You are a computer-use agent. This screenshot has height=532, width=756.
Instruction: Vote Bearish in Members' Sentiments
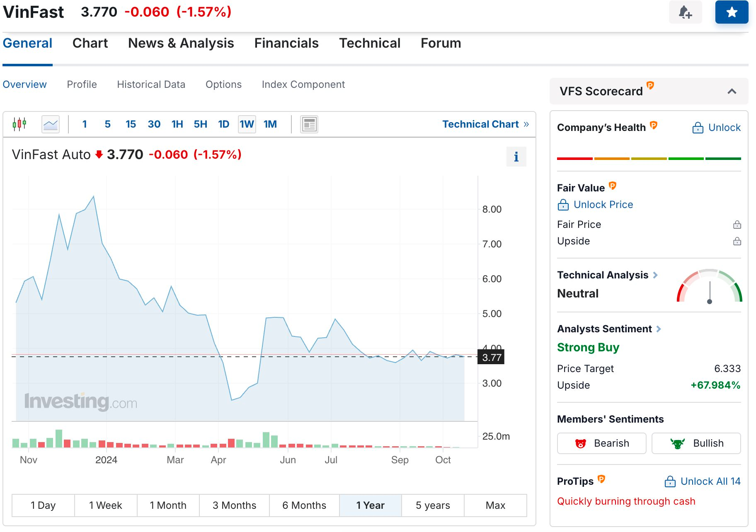coord(601,443)
